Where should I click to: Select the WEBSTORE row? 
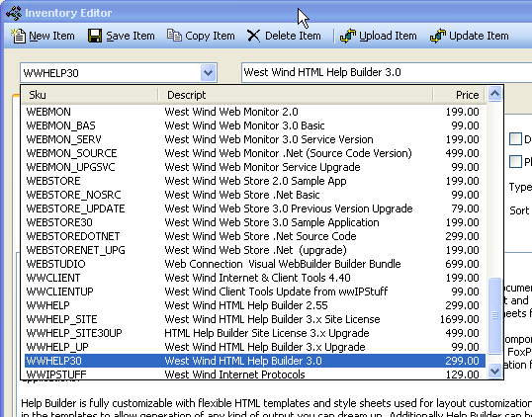coord(255,181)
